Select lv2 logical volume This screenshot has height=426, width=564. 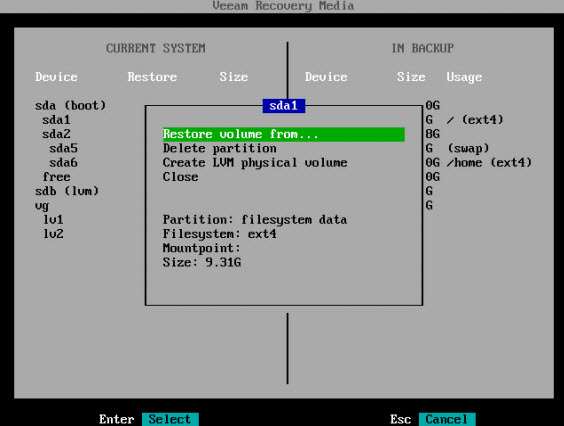[53, 234]
